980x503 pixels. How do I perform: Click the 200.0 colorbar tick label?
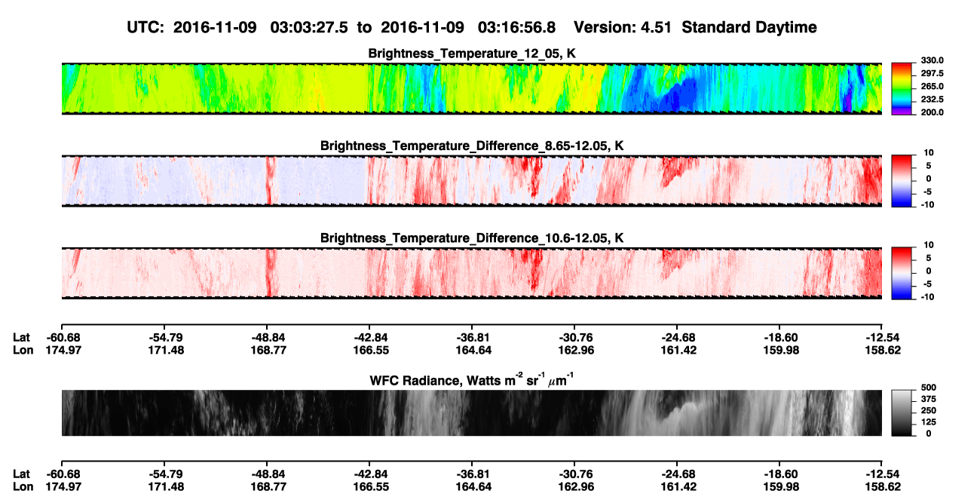click(931, 112)
